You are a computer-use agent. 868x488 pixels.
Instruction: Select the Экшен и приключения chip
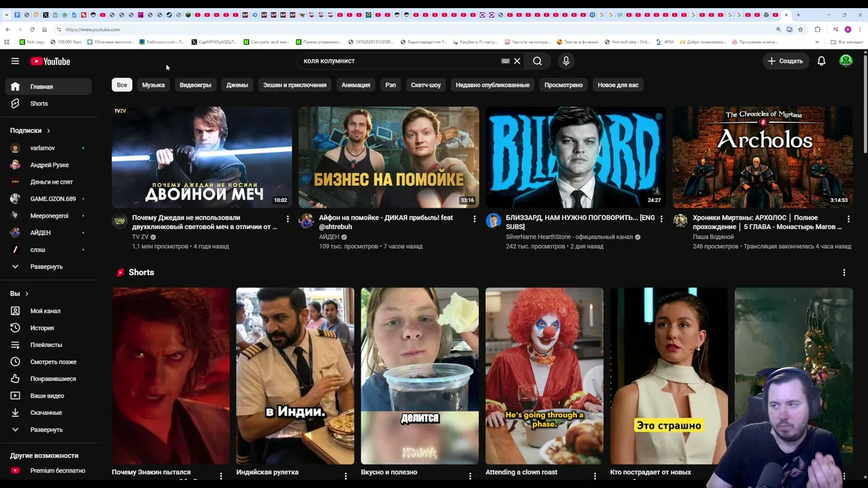coord(295,85)
